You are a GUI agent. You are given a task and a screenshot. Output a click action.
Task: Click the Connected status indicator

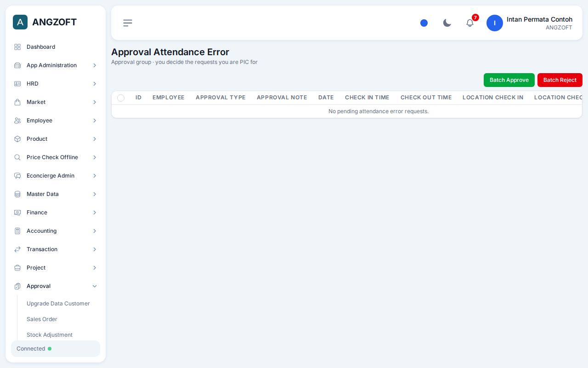[56, 349]
